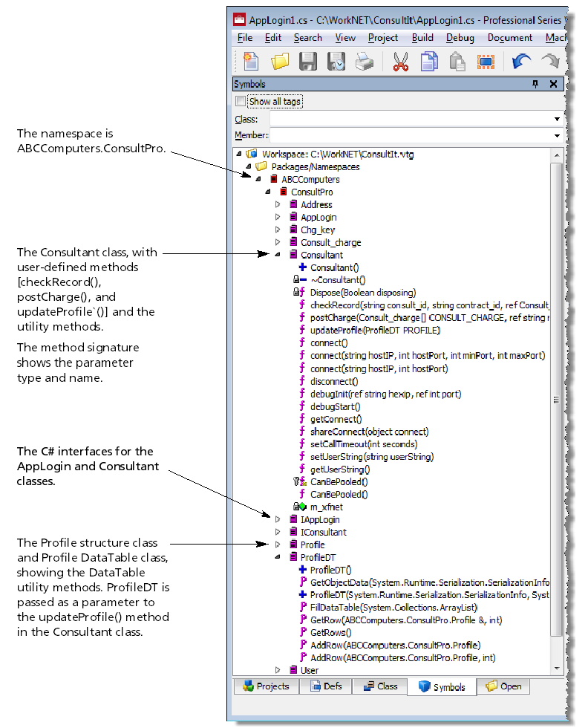Click the Print toolbar icon

[x=364, y=62]
